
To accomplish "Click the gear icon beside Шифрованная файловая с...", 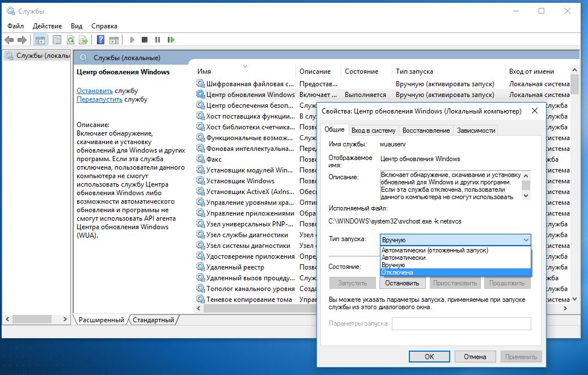I will coord(201,83).
